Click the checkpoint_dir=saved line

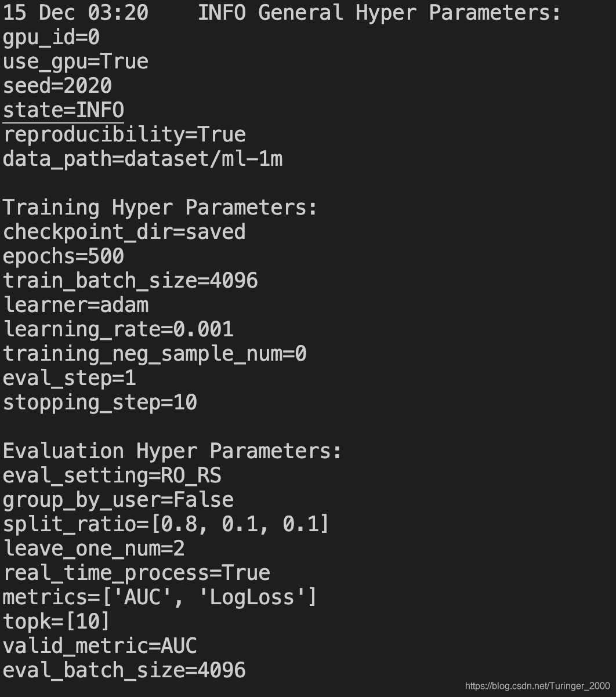(x=124, y=233)
